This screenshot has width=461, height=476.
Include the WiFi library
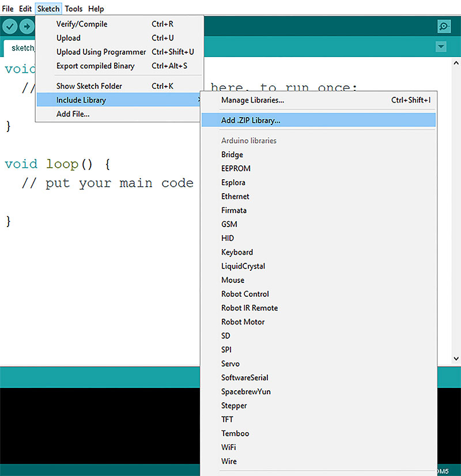319,447
